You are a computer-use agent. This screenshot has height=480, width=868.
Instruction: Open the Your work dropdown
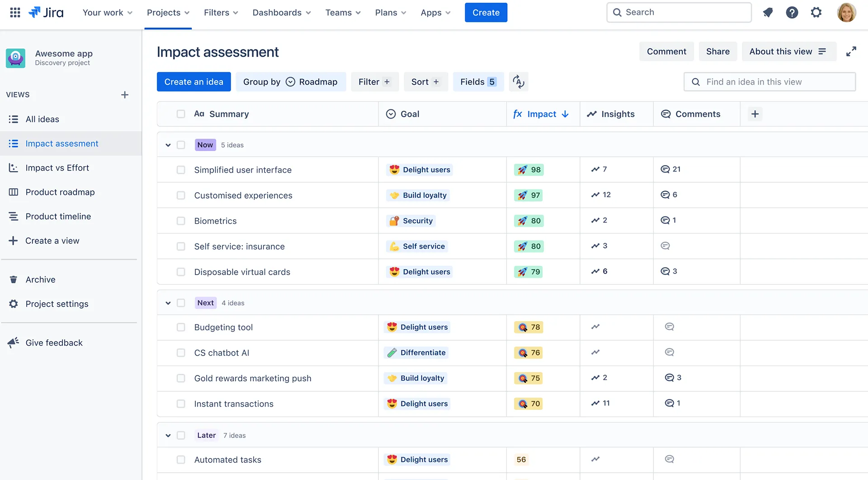[108, 13]
